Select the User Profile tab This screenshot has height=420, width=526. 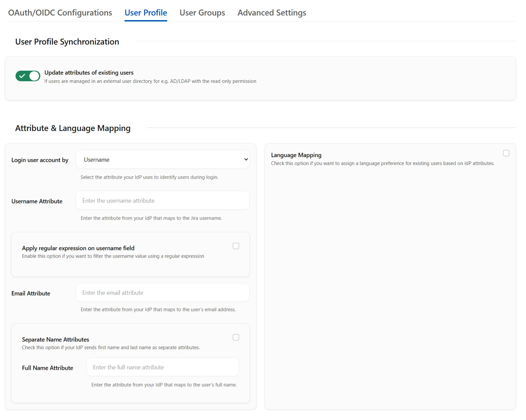click(x=146, y=13)
